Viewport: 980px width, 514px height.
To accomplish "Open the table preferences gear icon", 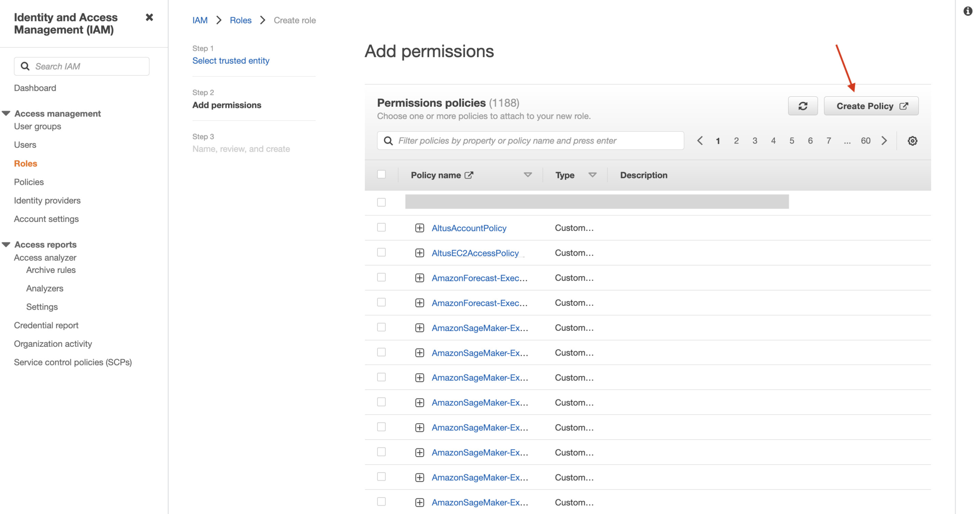I will pos(912,141).
